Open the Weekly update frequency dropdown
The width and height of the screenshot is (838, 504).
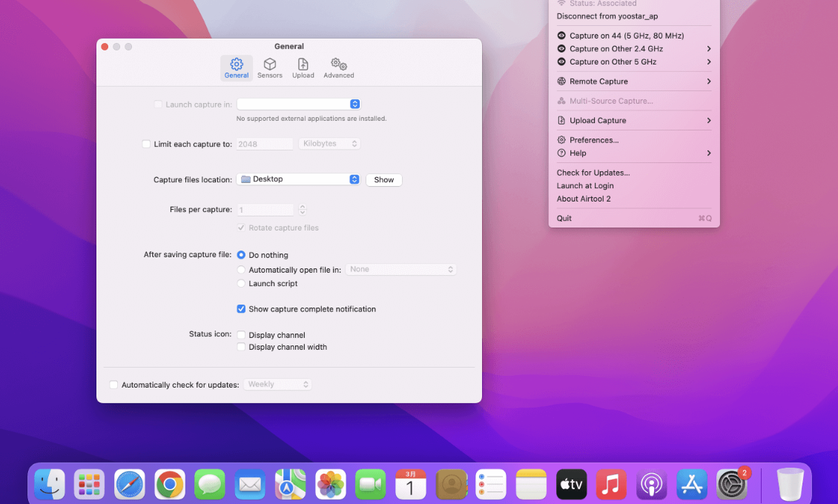point(277,385)
